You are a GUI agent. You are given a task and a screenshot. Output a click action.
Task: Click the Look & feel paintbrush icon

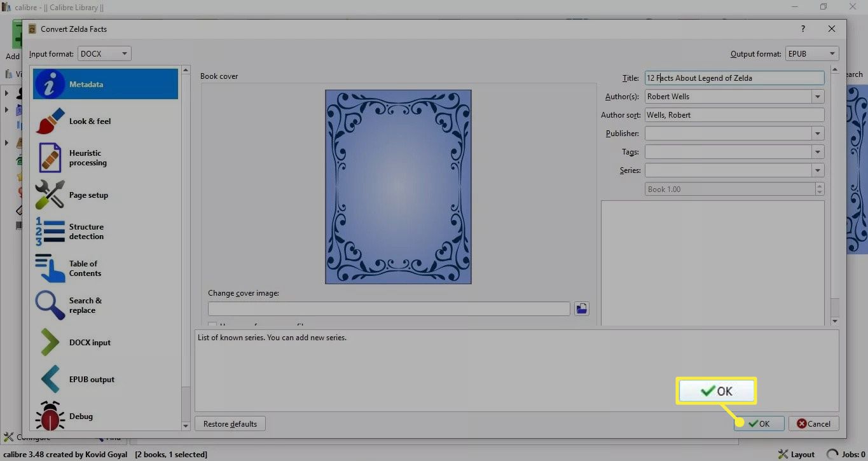click(x=50, y=121)
